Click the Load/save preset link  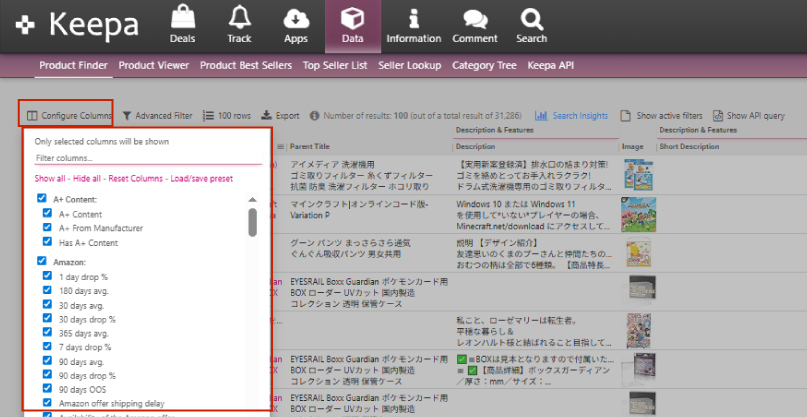point(202,179)
